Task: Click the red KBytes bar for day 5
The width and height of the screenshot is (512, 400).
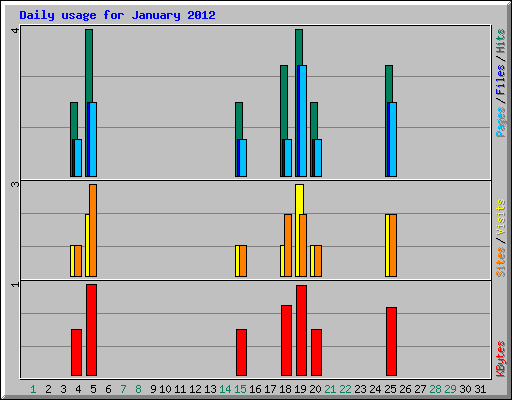Action: point(91,330)
